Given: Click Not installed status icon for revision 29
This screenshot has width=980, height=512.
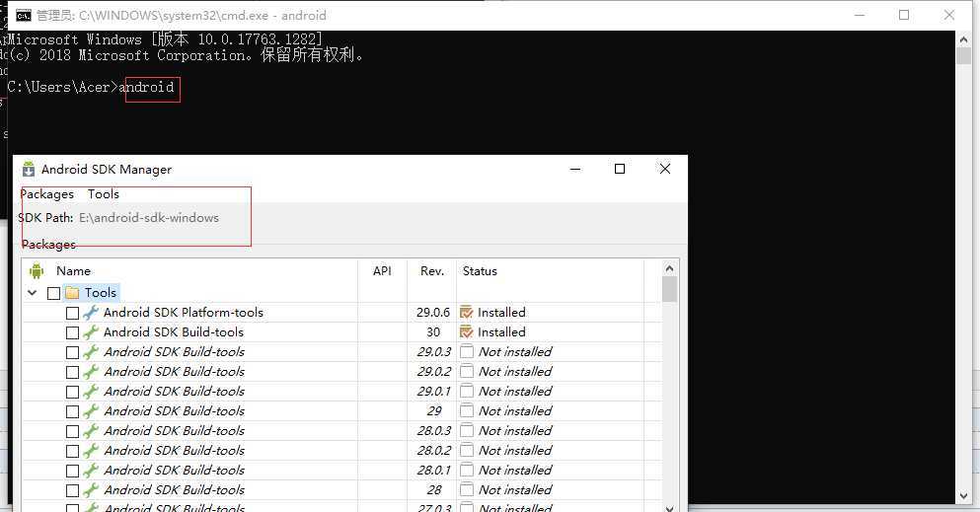Looking at the screenshot, I should tap(466, 410).
